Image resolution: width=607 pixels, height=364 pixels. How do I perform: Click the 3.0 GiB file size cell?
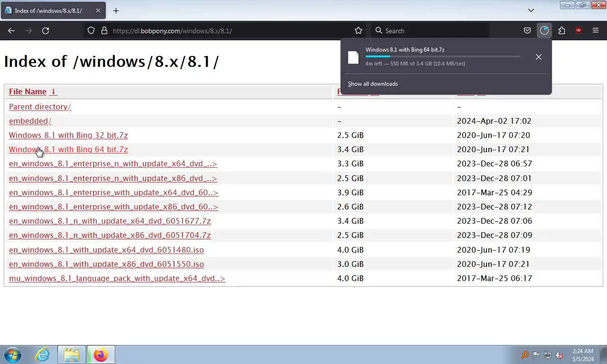click(x=350, y=264)
